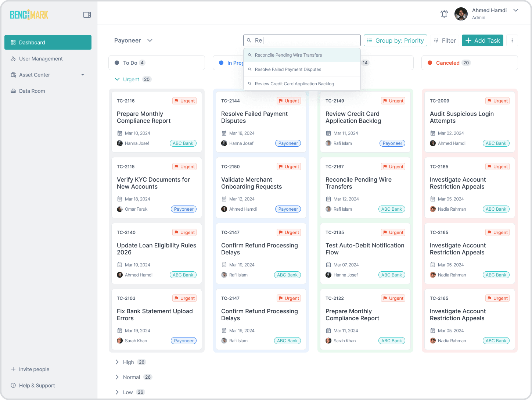532x400 pixels.
Task: Open the Payoneer workspace dropdown
Action: pos(133,40)
